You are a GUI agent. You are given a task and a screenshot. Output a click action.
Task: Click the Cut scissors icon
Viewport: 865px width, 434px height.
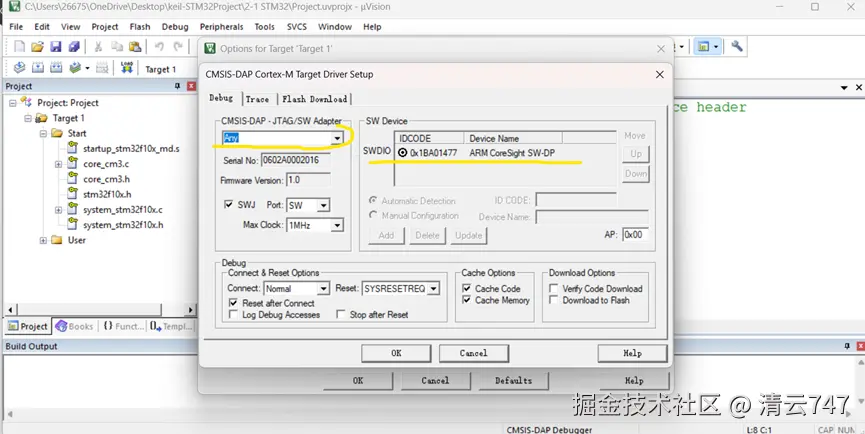coord(98,47)
